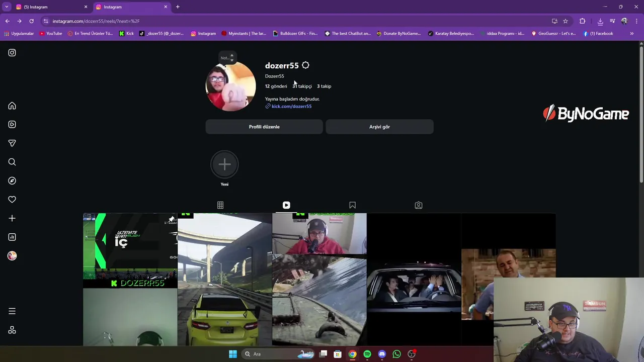
Task: Open Notifications heart icon
Action: pos(12,200)
